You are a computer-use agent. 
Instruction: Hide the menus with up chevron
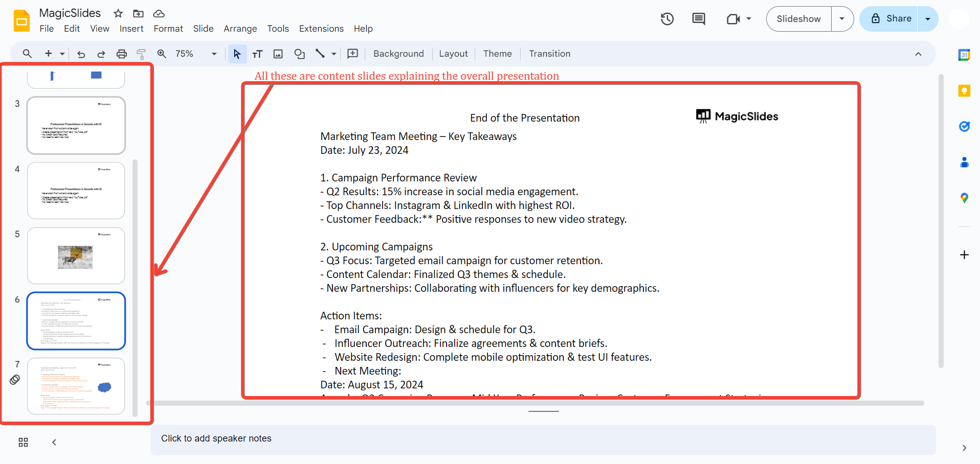918,54
